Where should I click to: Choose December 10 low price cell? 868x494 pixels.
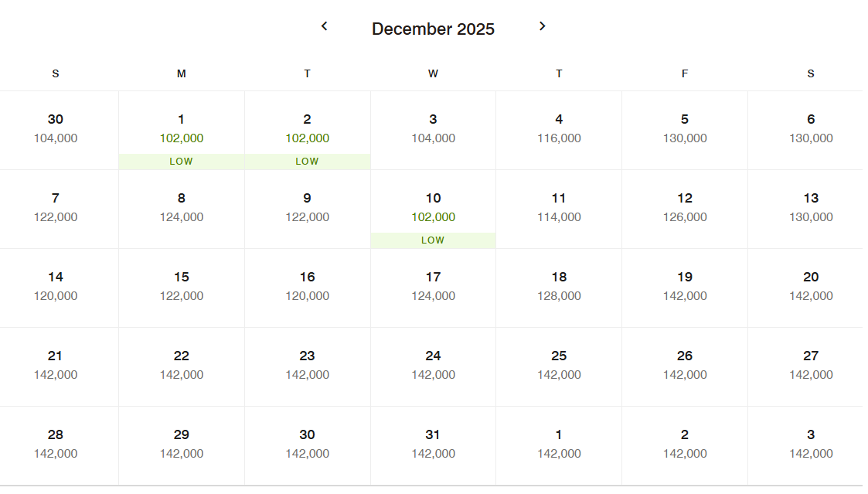[x=433, y=210]
